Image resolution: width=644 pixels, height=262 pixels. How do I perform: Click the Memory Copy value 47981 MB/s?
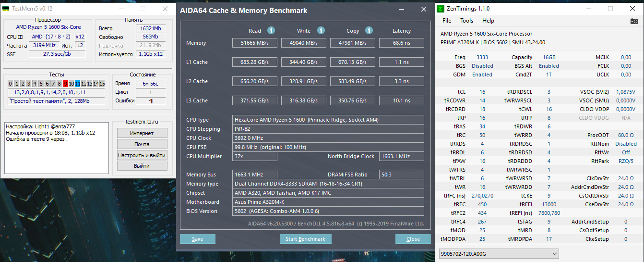[353, 43]
